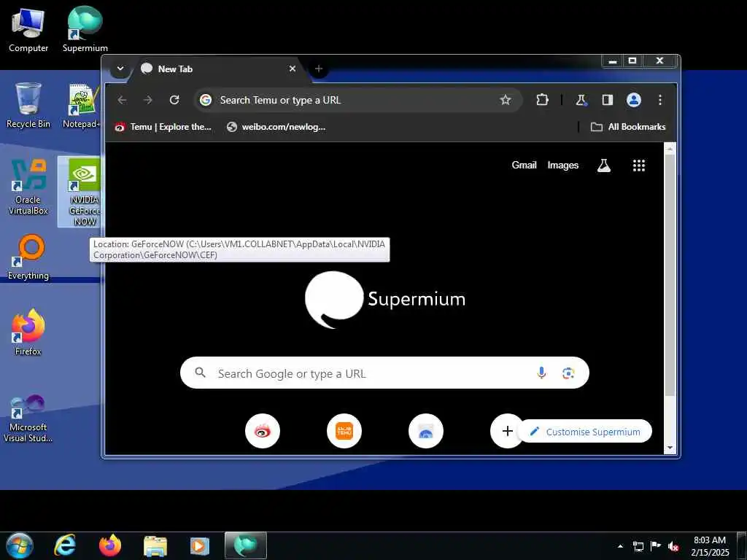
Task: Expand the tab search chevron
Action: [120, 69]
